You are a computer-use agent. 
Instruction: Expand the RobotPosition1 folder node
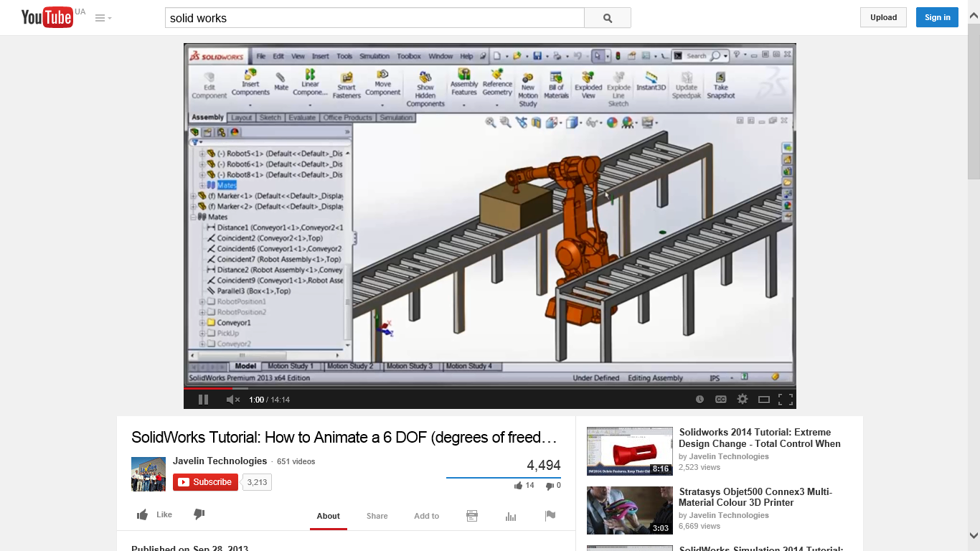[202, 302]
